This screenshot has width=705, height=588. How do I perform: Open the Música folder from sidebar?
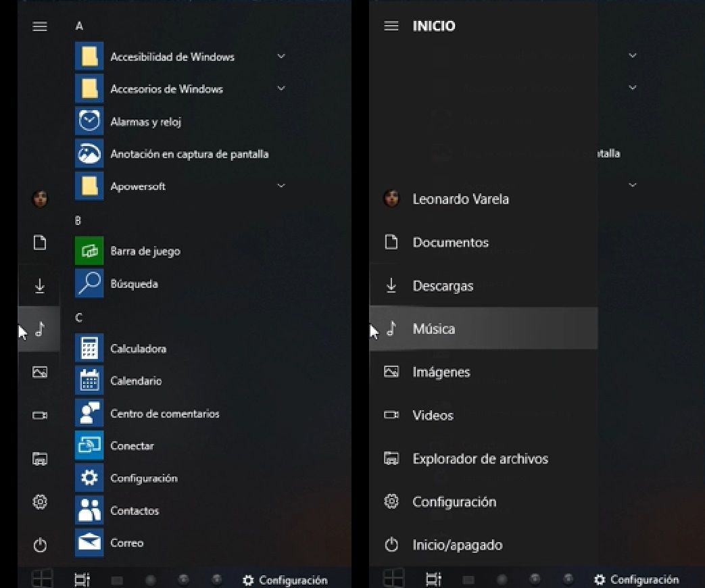(x=433, y=328)
